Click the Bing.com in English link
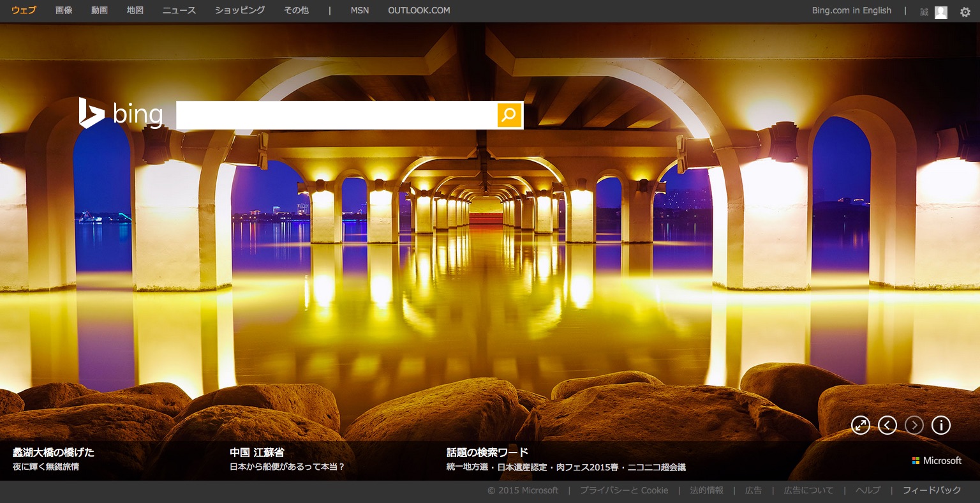This screenshot has height=503, width=980. 851,10
